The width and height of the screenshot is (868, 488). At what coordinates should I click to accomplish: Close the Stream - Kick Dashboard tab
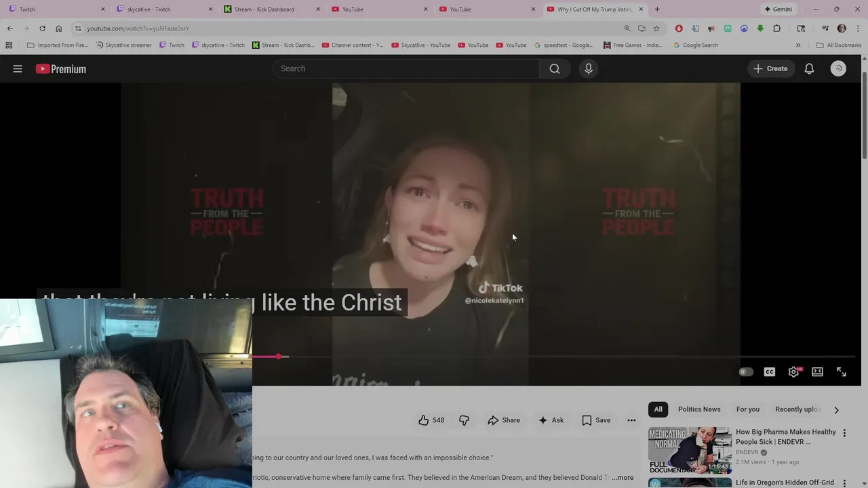click(318, 9)
